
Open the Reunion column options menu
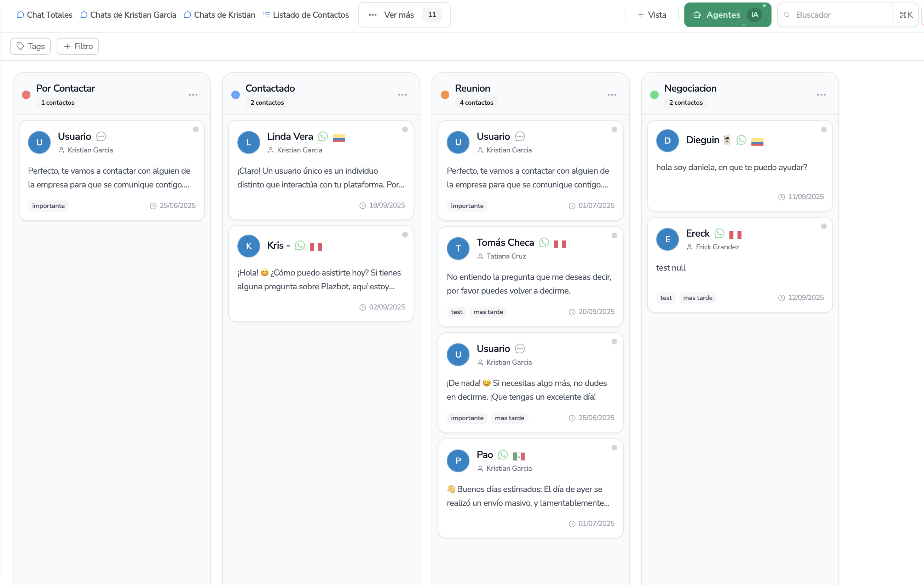click(612, 95)
